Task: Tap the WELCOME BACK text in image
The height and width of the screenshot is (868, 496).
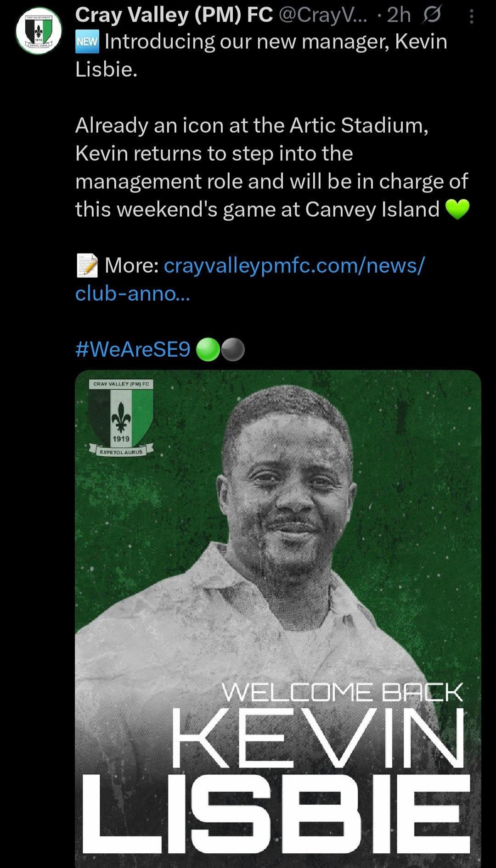Action: click(x=343, y=692)
